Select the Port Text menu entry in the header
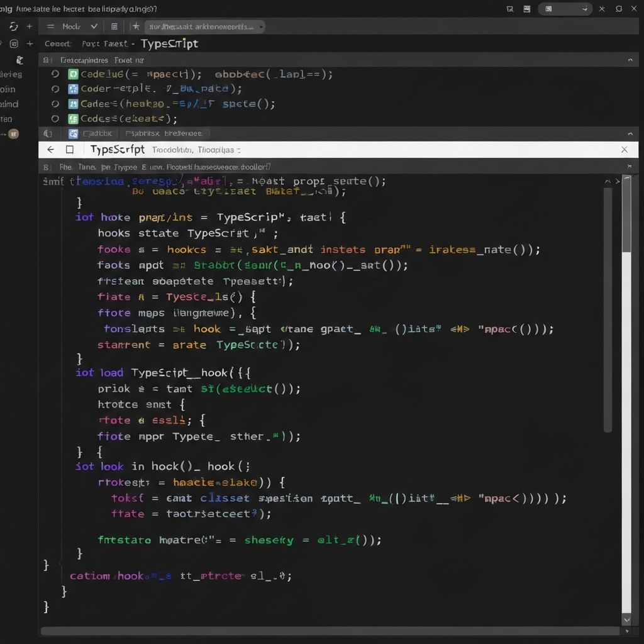644x644 pixels. [x=104, y=43]
